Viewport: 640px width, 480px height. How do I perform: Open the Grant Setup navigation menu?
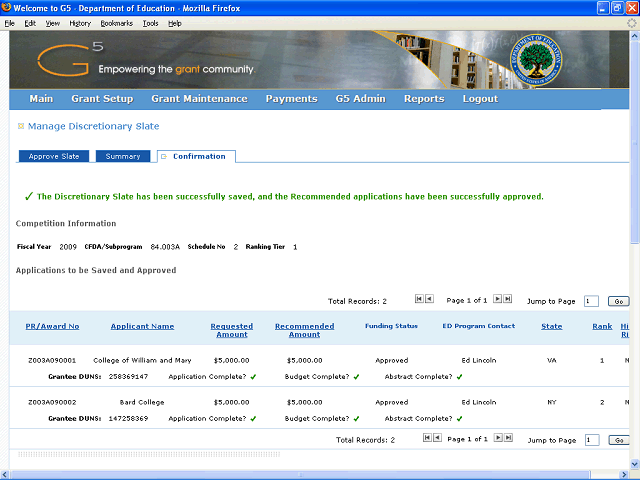[x=102, y=99]
